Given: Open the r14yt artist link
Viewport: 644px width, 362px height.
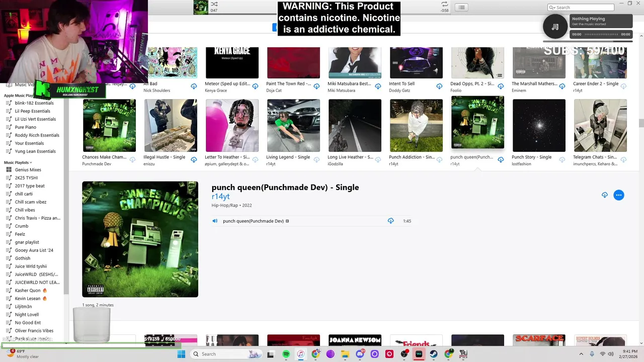Looking at the screenshot, I should (220, 197).
